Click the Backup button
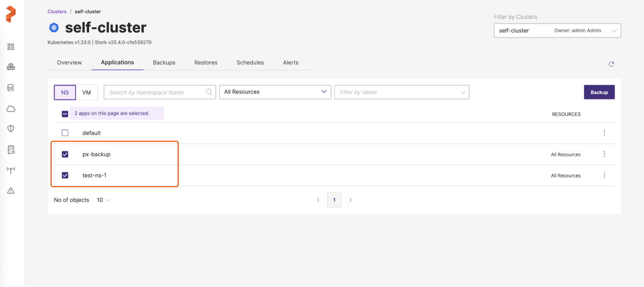This screenshot has height=287, width=644. (x=599, y=92)
